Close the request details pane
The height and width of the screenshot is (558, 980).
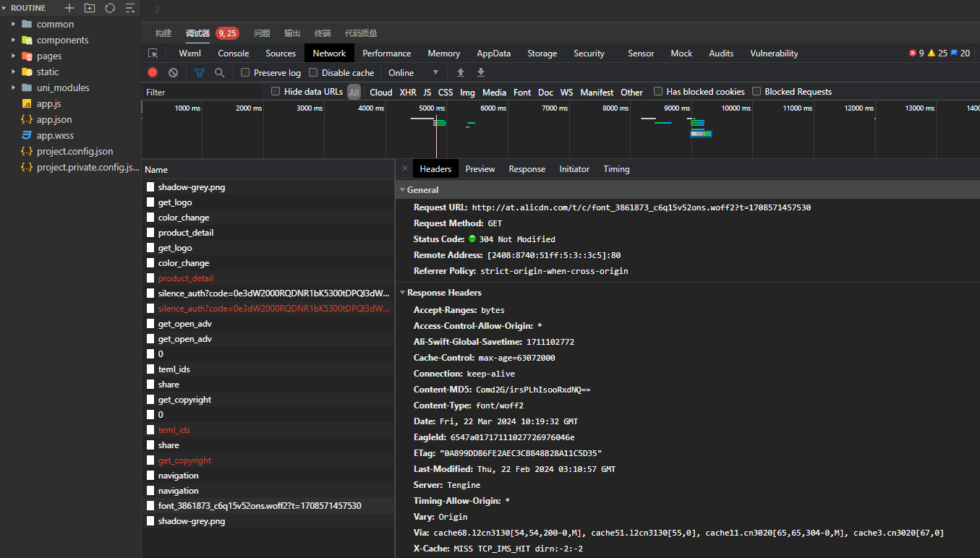[404, 168]
